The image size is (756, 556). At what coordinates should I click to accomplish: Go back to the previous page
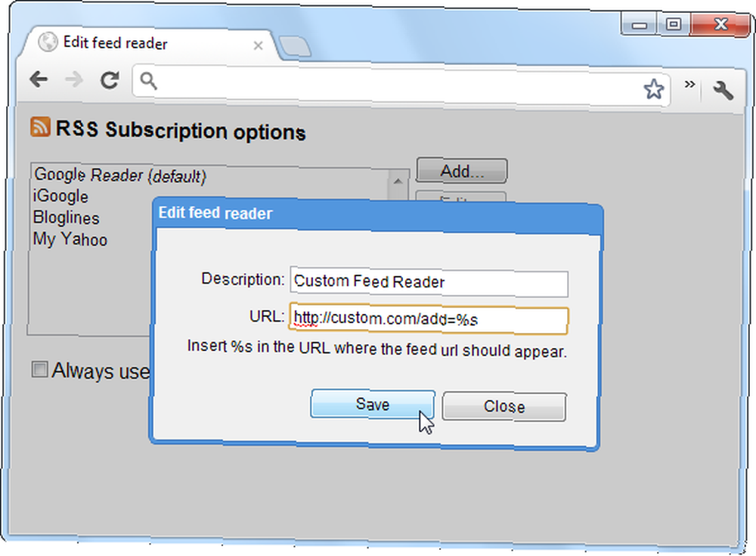coord(39,79)
